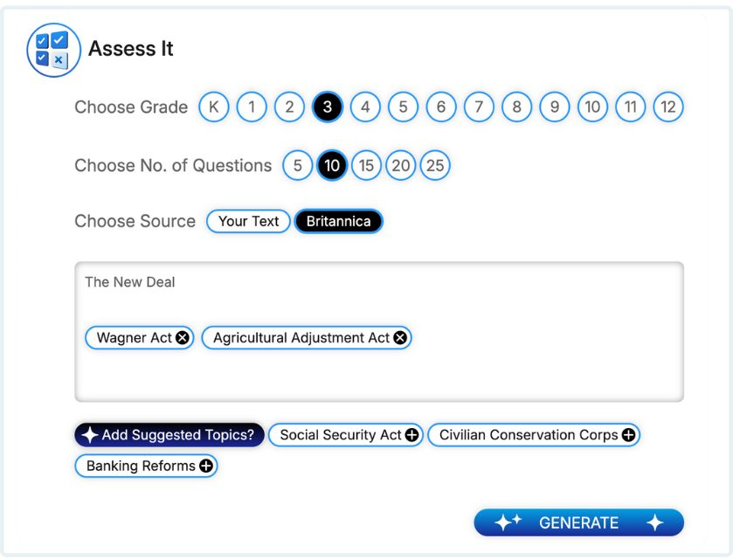733x560 pixels.
Task: Select Britannica as the source
Action: pyautogui.click(x=338, y=222)
